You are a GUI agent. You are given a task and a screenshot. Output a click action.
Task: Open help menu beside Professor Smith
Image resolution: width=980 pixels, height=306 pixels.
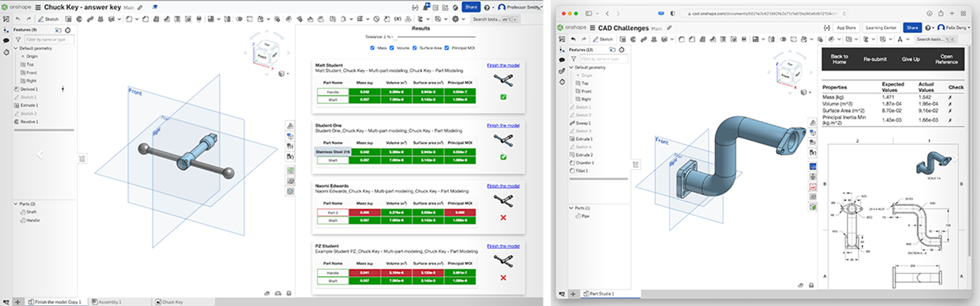pyautogui.click(x=487, y=7)
